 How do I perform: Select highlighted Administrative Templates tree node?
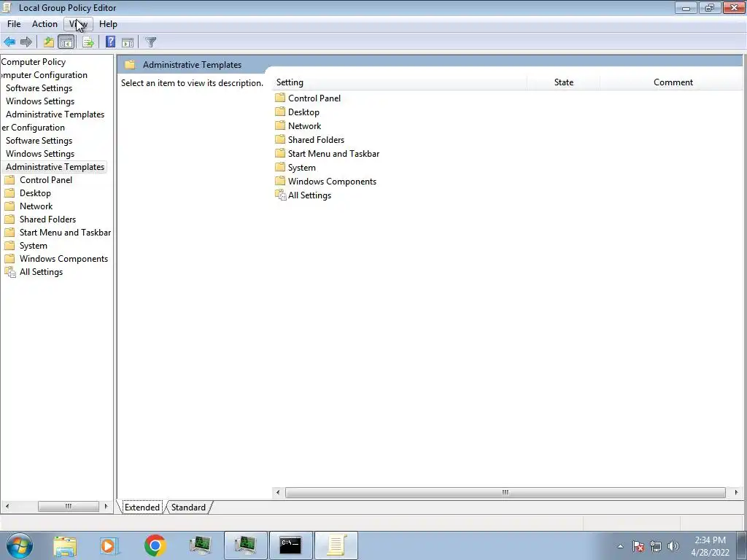tap(55, 167)
